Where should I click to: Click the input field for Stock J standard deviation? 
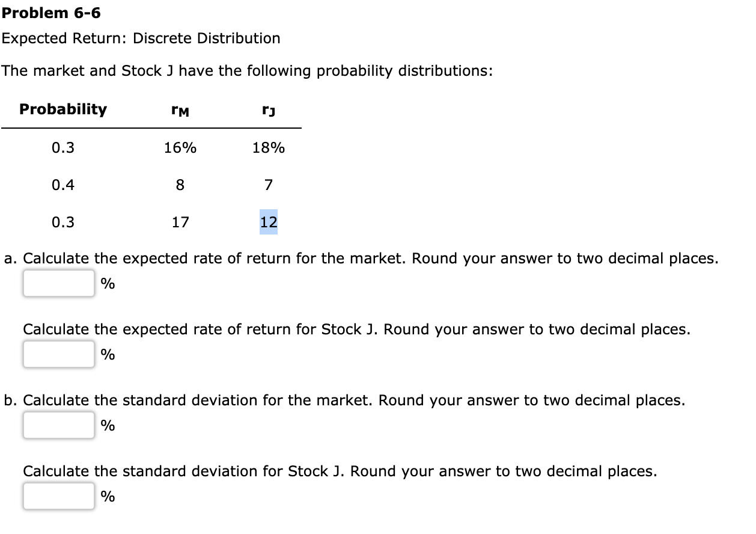click(58, 496)
